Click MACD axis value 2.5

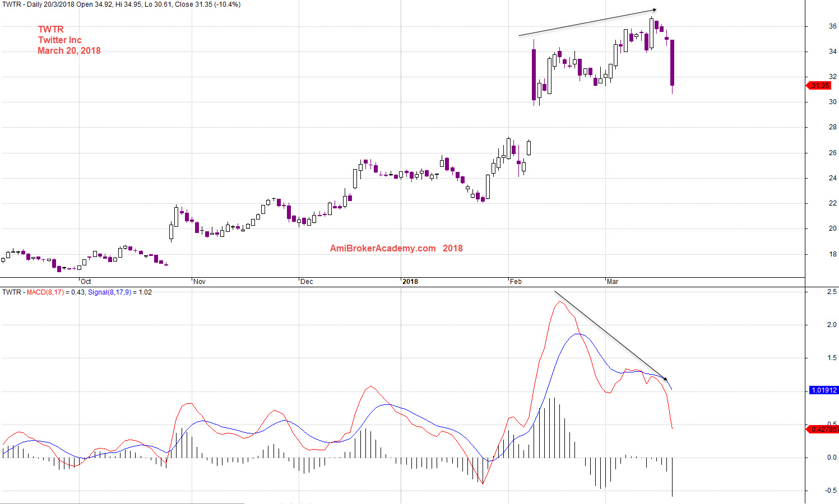point(832,292)
